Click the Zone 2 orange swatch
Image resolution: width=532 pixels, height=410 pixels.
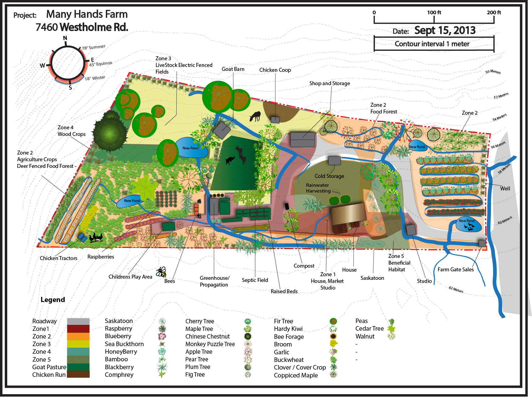[78, 336]
